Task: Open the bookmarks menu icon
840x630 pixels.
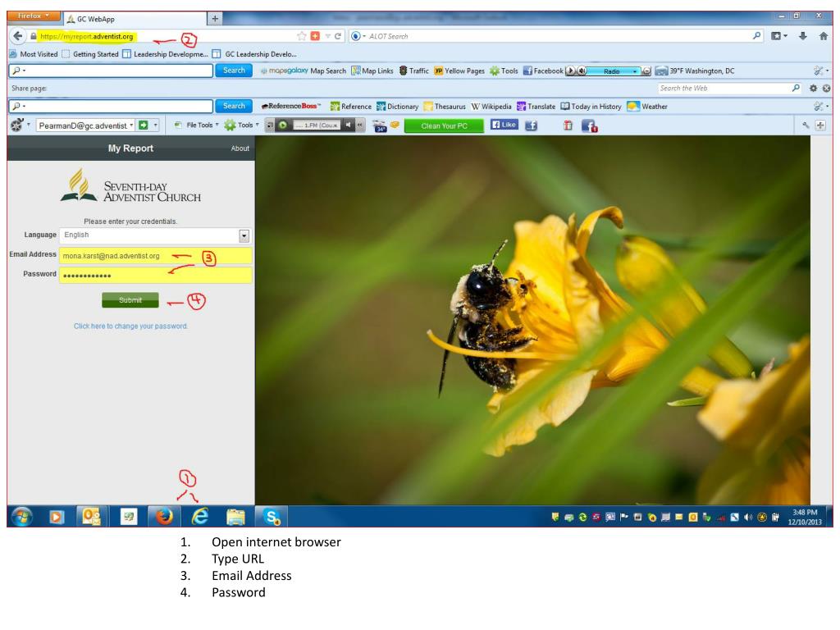Action: point(779,36)
